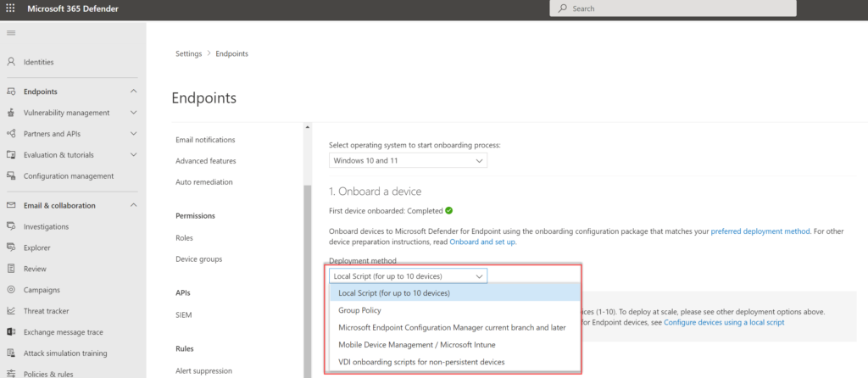
Task: Select VDI onboarding scripts option
Action: (x=455, y=362)
